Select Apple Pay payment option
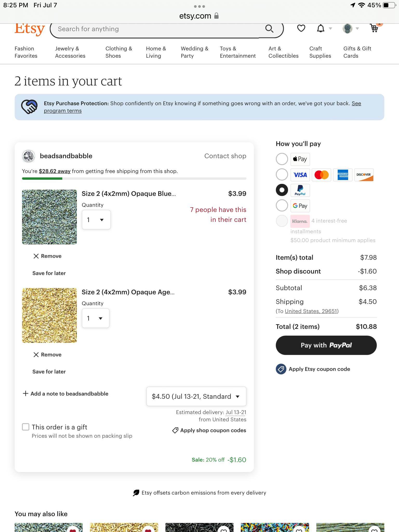Viewport: 399px width, 532px height. (282, 159)
